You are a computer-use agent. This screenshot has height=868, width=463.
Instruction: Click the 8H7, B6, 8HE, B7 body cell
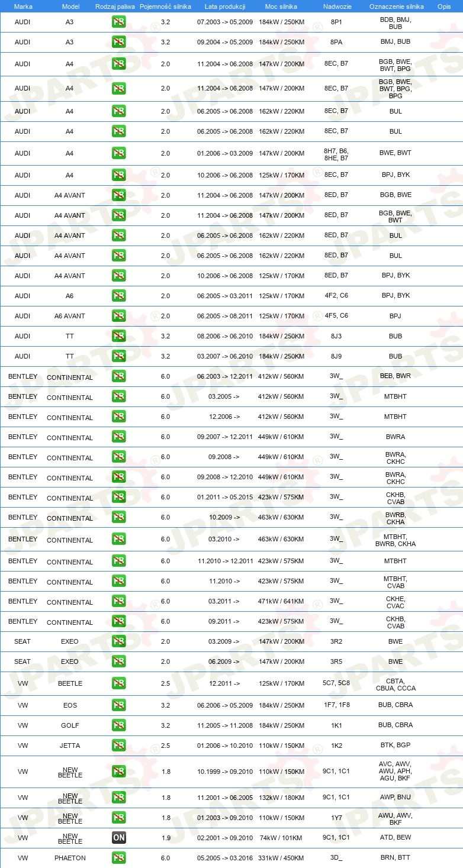coord(336,154)
